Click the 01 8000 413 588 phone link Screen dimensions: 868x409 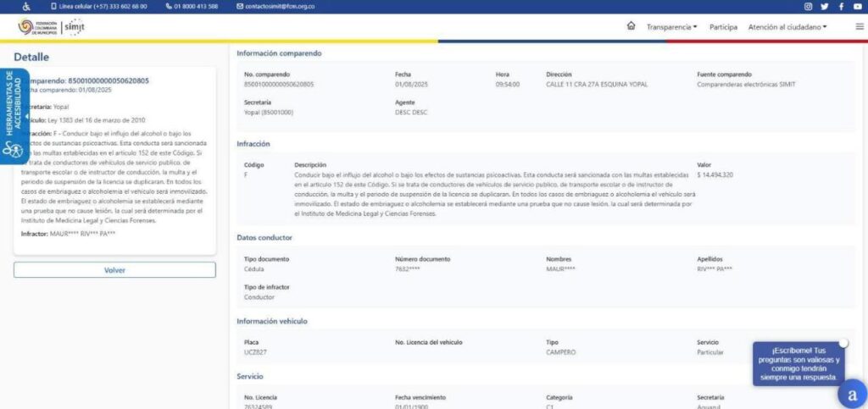coord(192,6)
